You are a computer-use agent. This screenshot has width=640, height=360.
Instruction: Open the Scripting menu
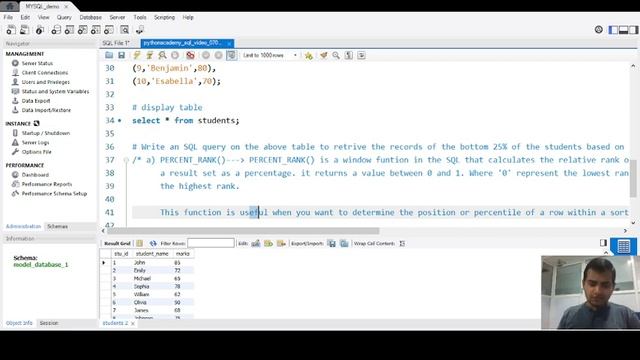point(164,18)
